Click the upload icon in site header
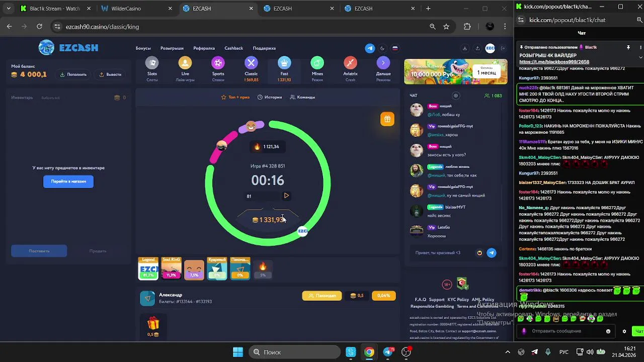This screenshot has height=362, width=644. point(477,48)
